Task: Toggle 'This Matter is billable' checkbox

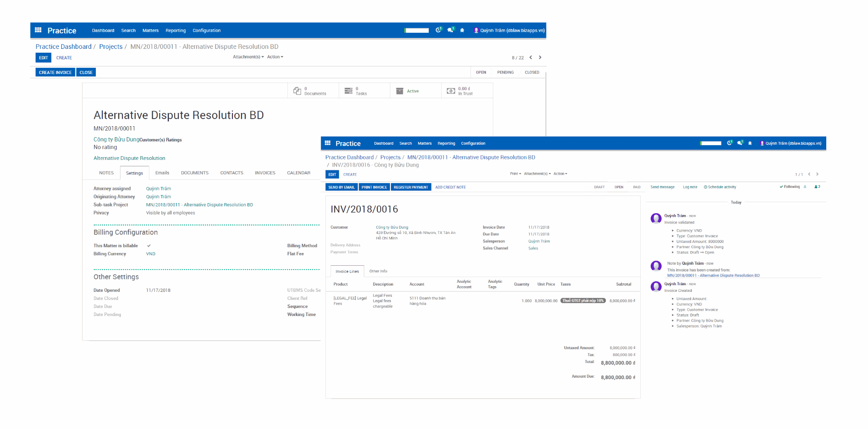Action: tap(149, 246)
